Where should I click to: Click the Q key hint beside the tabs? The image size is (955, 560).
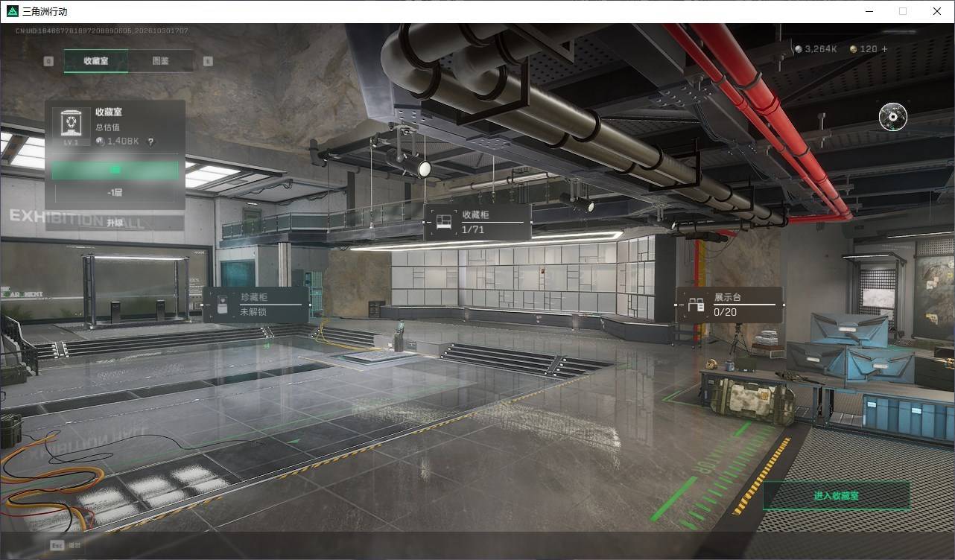[x=48, y=61]
